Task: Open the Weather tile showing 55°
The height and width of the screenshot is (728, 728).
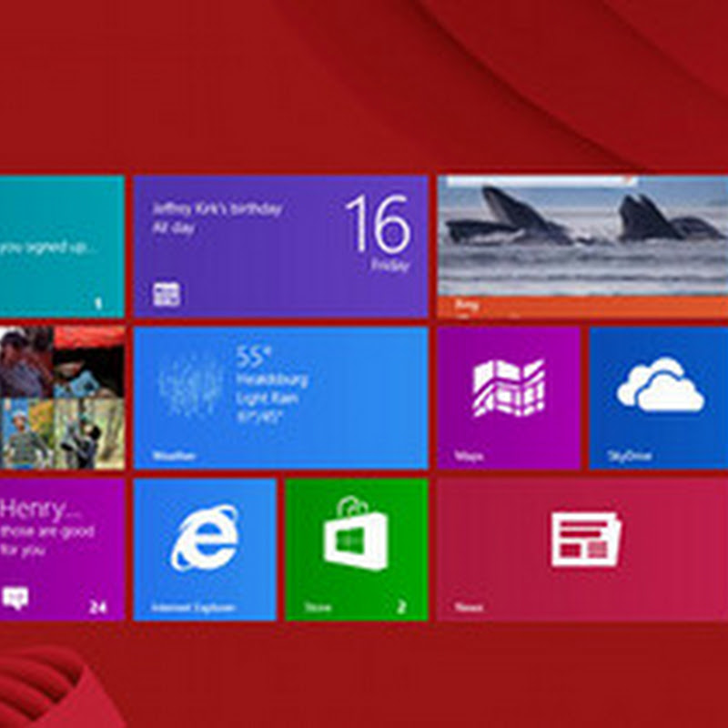Action: [x=281, y=399]
